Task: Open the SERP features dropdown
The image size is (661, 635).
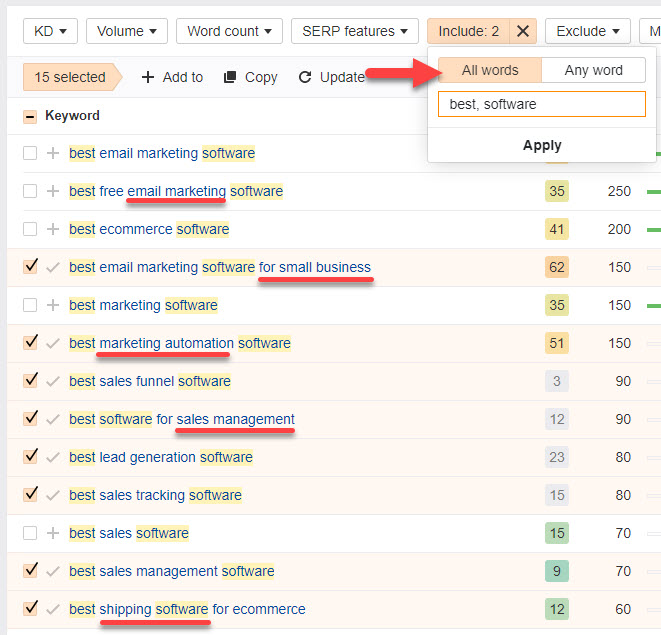Action: (355, 31)
